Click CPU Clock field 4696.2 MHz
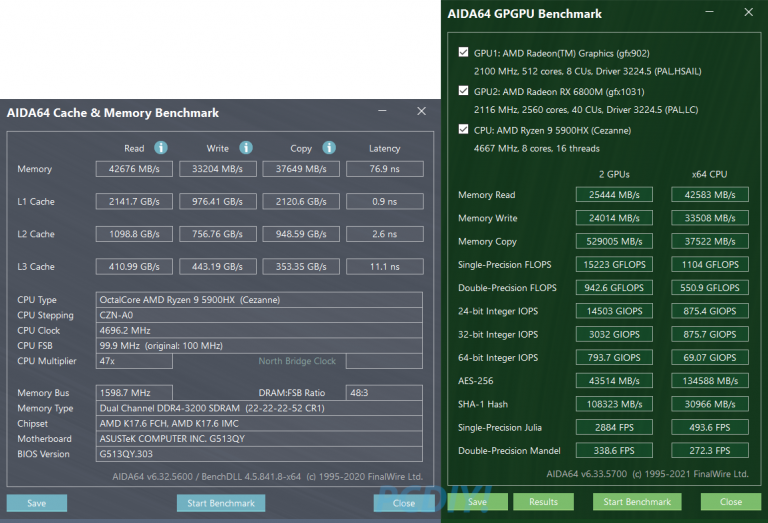 click(259, 331)
